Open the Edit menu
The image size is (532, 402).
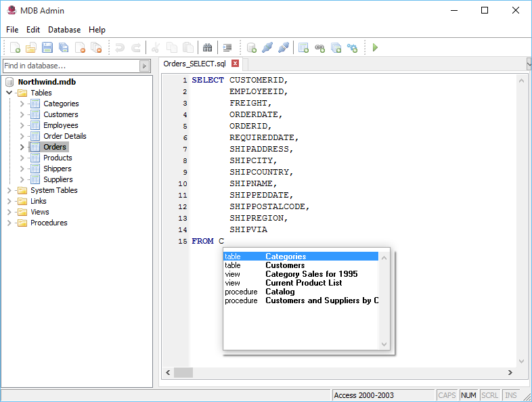(x=33, y=30)
